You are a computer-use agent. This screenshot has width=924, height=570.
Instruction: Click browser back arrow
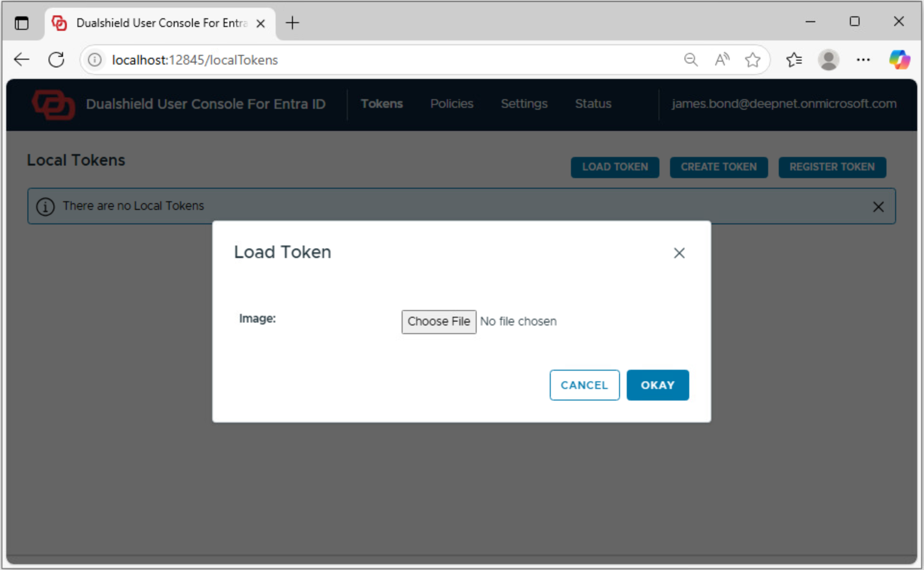click(x=22, y=60)
